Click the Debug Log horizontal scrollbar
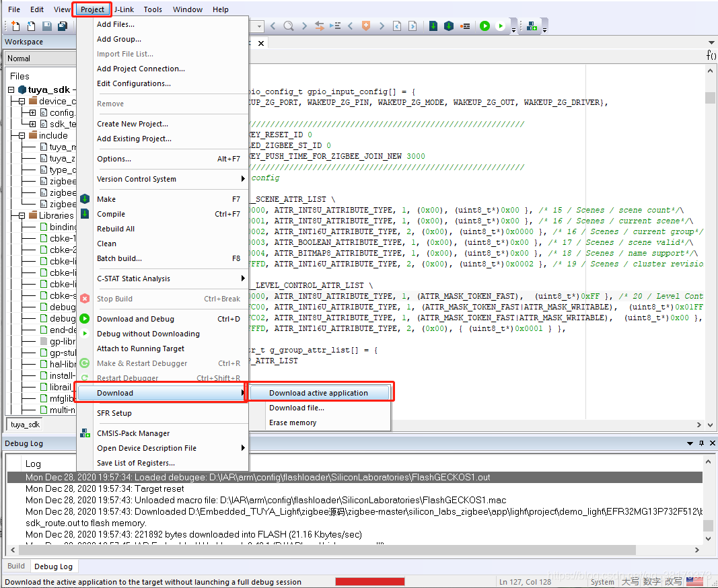 tap(327, 550)
